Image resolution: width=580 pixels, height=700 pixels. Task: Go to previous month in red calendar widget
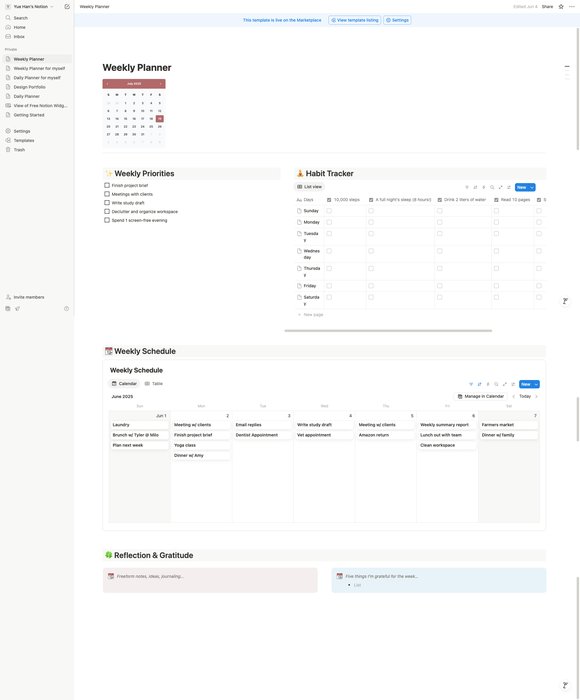108,84
